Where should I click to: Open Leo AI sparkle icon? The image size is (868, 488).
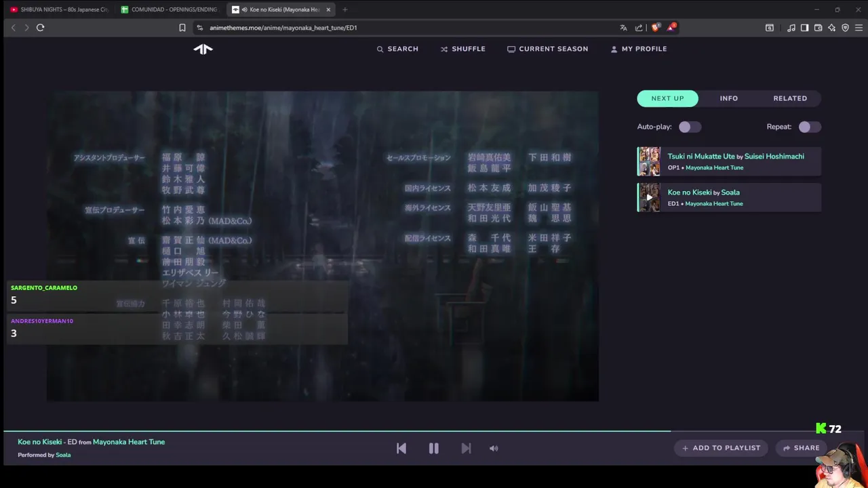click(831, 28)
